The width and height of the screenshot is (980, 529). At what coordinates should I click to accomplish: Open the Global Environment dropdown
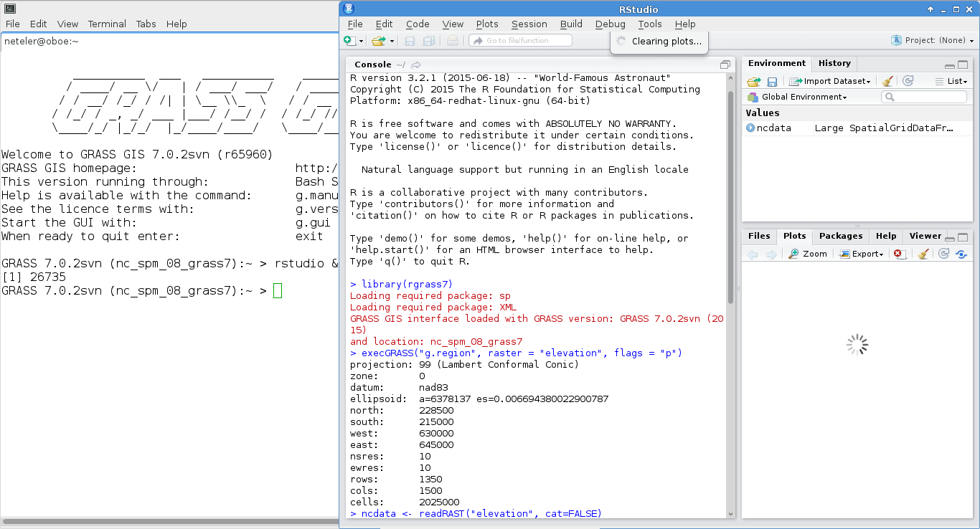(x=797, y=97)
